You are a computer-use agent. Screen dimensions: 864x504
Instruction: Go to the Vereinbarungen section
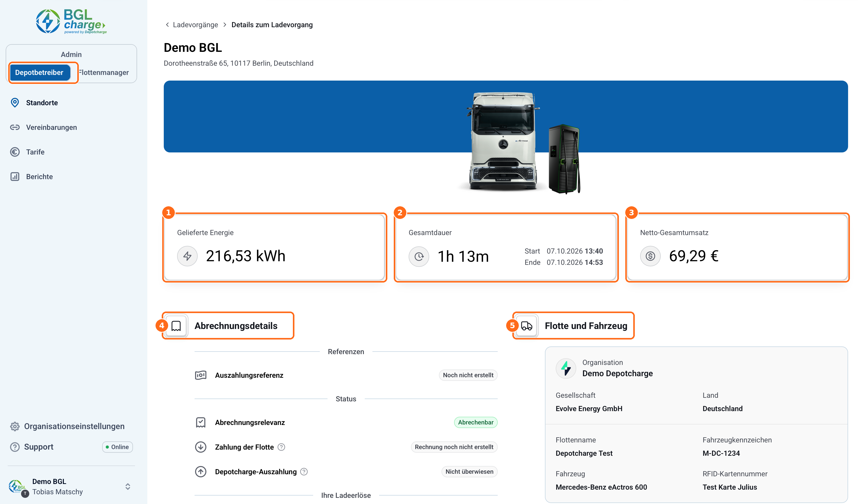pos(51,127)
